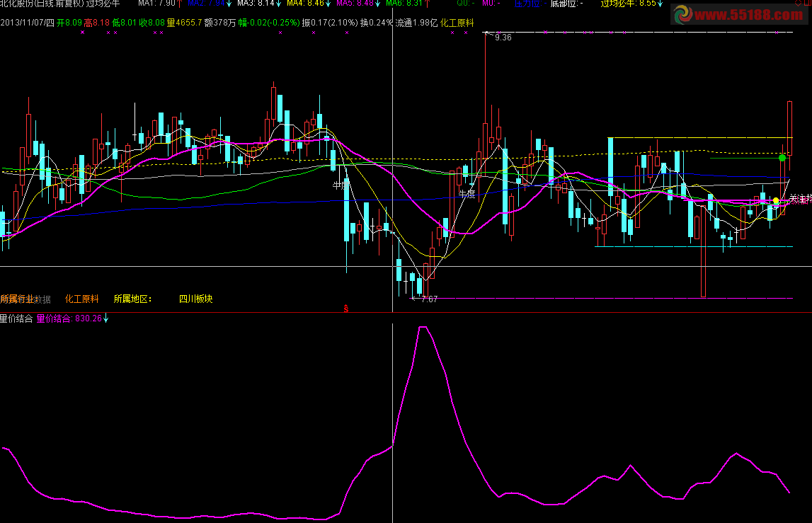
Task: Click the right-hand 牛度 label on the chart
Action: pos(467,194)
